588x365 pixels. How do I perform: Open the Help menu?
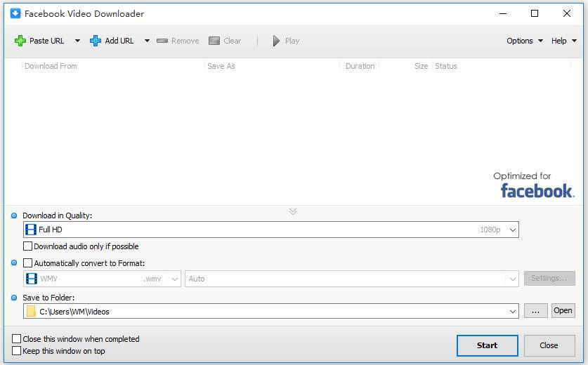pyautogui.click(x=563, y=41)
